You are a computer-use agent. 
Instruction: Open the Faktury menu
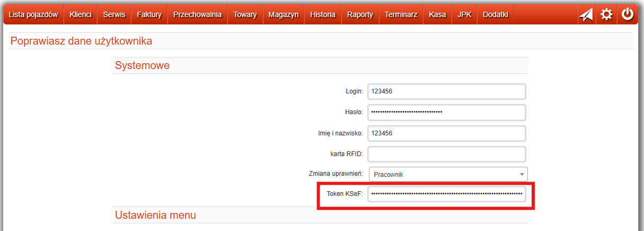149,15
